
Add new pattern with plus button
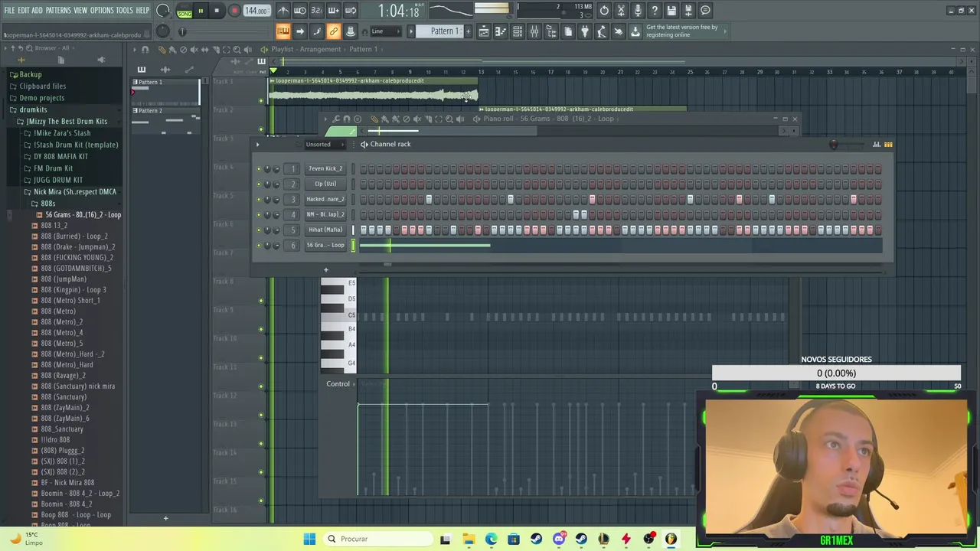point(469,31)
